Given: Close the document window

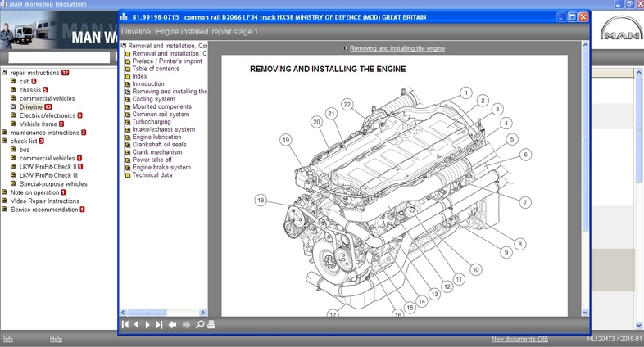Looking at the screenshot, I should (583, 17).
